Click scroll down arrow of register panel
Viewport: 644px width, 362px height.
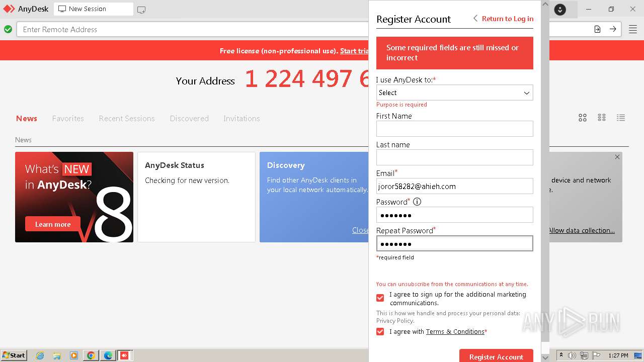click(545, 357)
